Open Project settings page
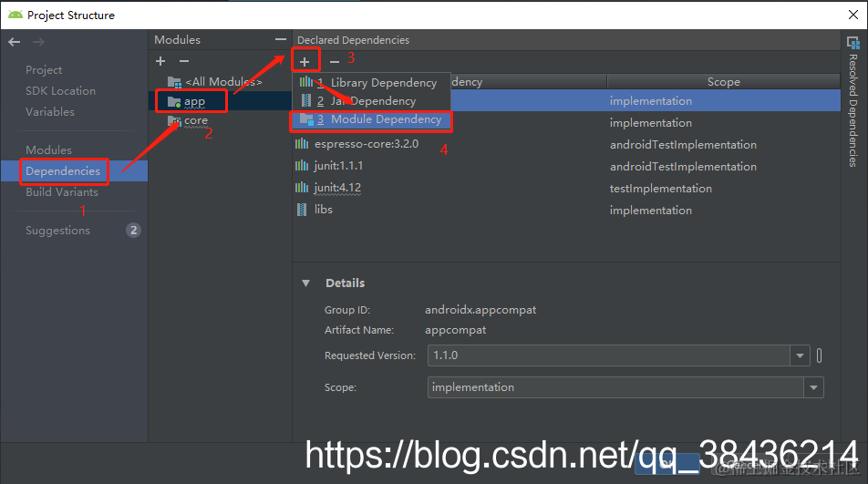The image size is (868, 484). 44,69
